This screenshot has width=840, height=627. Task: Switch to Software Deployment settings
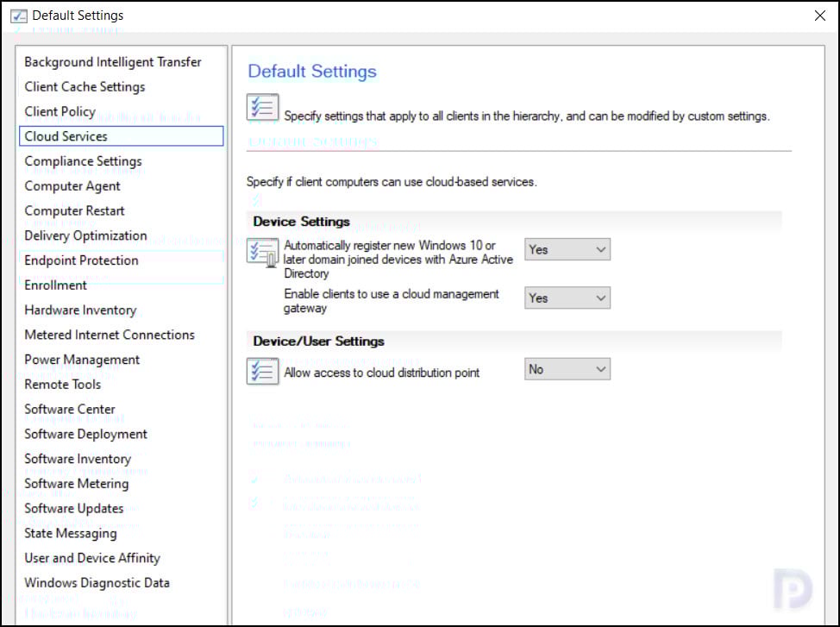click(x=121, y=434)
